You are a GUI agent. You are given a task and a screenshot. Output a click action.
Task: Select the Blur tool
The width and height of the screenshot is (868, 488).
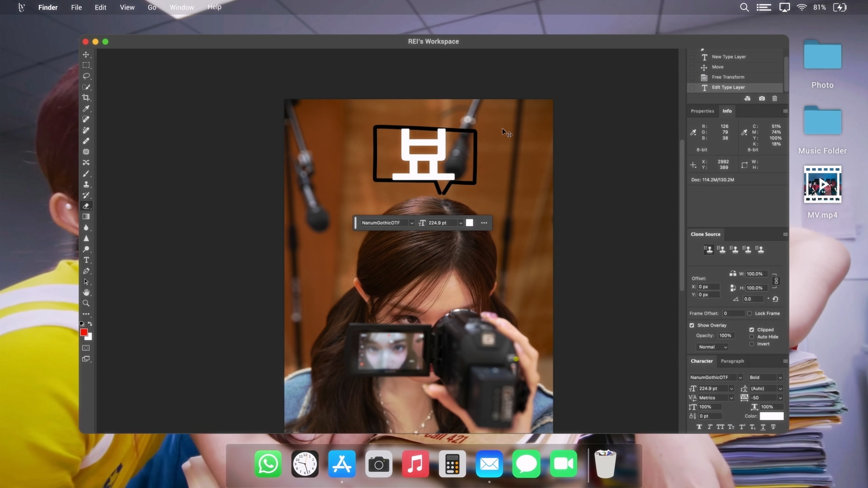[x=86, y=228]
